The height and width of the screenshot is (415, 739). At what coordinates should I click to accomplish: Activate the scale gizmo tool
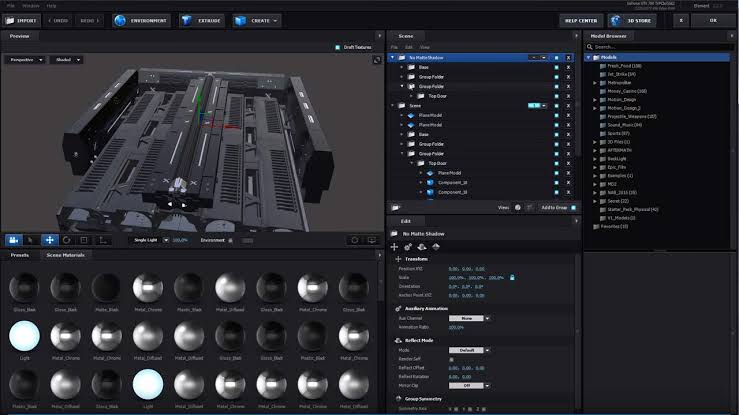(84, 240)
